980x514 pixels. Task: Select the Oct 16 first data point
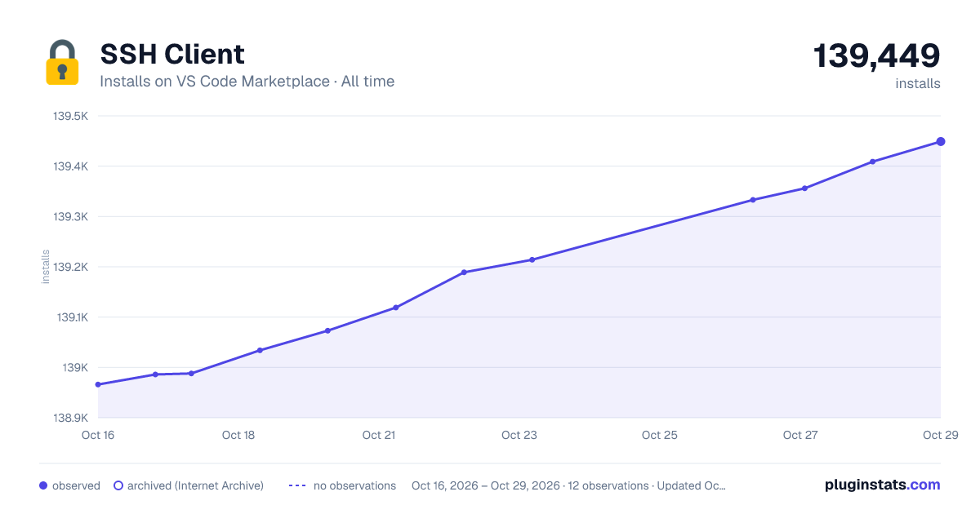[98, 384]
